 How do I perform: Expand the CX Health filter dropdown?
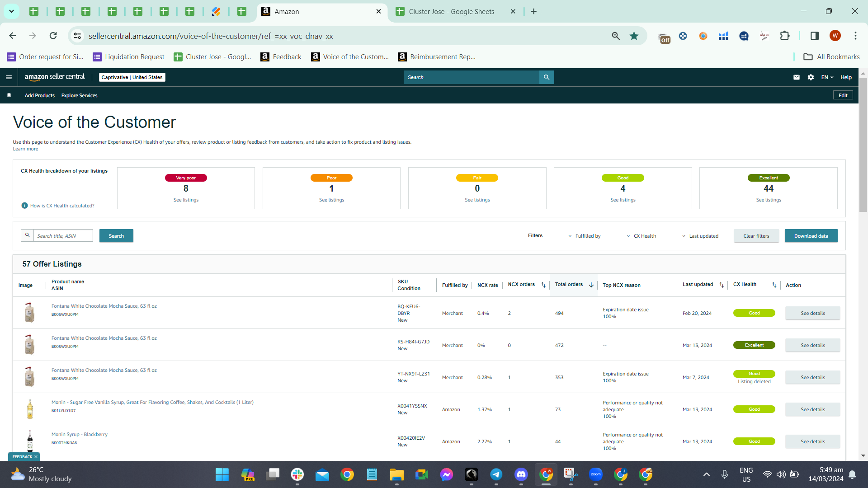click(x=642, y=236)
